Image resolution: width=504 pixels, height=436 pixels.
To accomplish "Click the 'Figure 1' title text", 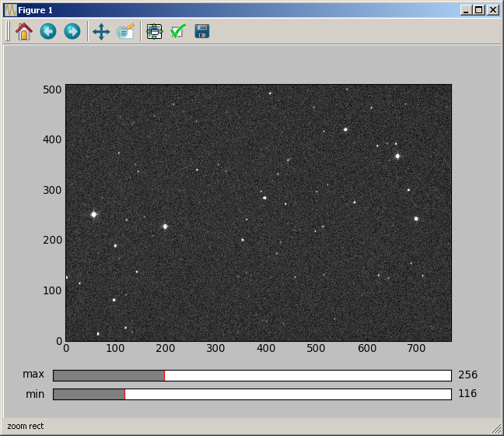I will [x=35, y=10].
